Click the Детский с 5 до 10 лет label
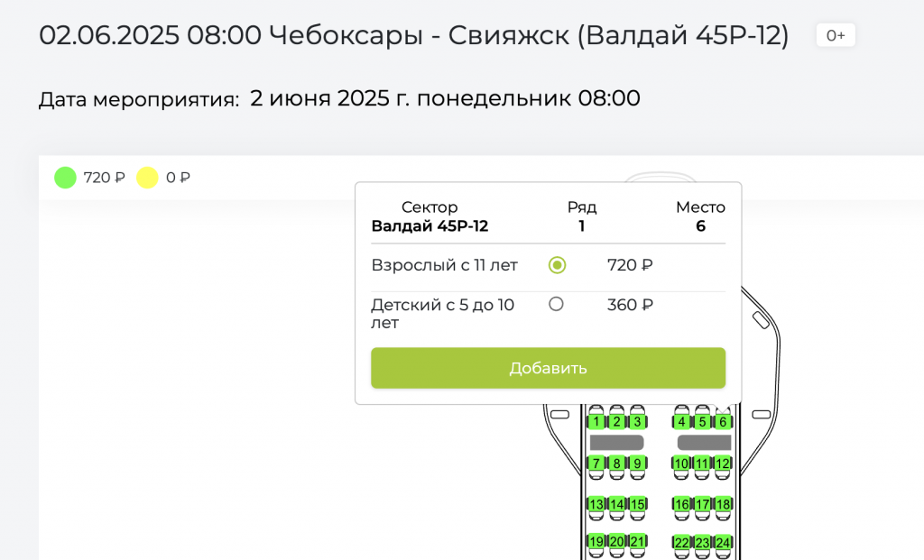This screenshot has width=924, height=560. (x=442, y=313)
